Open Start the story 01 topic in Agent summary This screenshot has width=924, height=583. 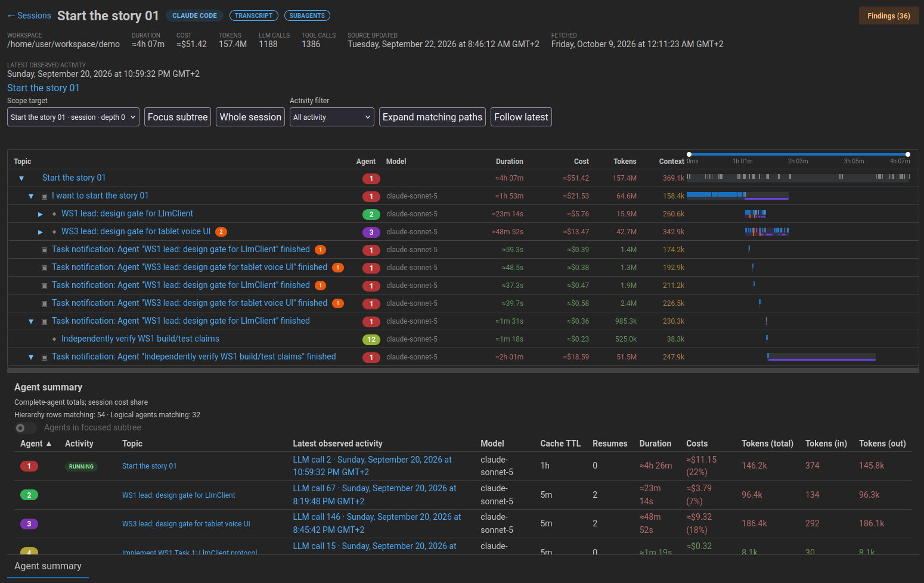149,466
